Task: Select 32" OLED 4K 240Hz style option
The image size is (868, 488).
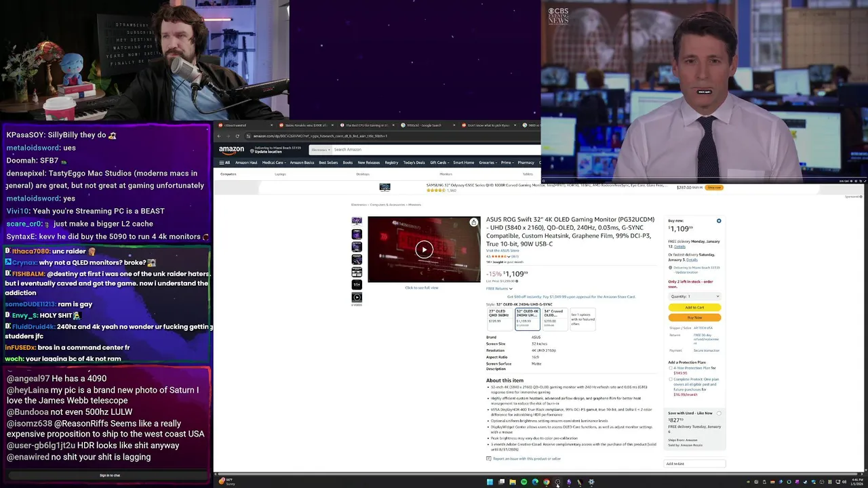Action: (x=526, y=318)
